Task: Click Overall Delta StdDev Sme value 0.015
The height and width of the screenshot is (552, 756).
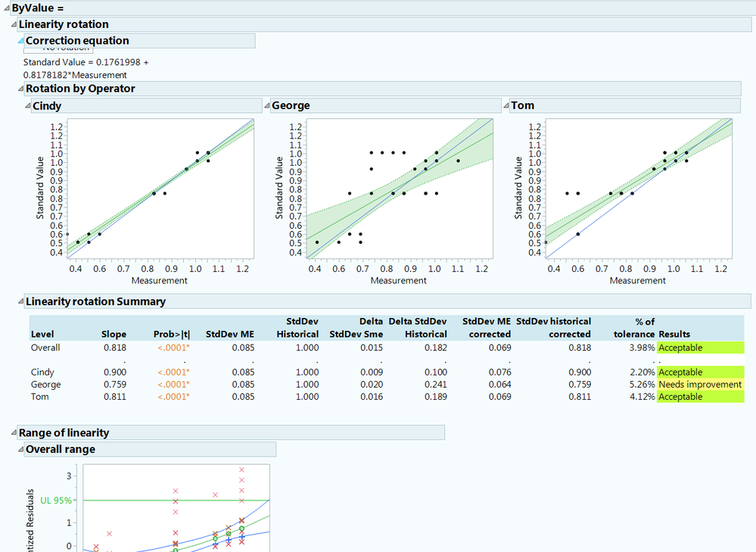Action: point(372,348)
